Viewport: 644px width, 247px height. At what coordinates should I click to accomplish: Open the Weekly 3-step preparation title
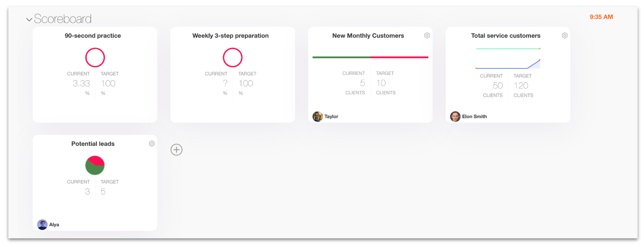point(230,36)
